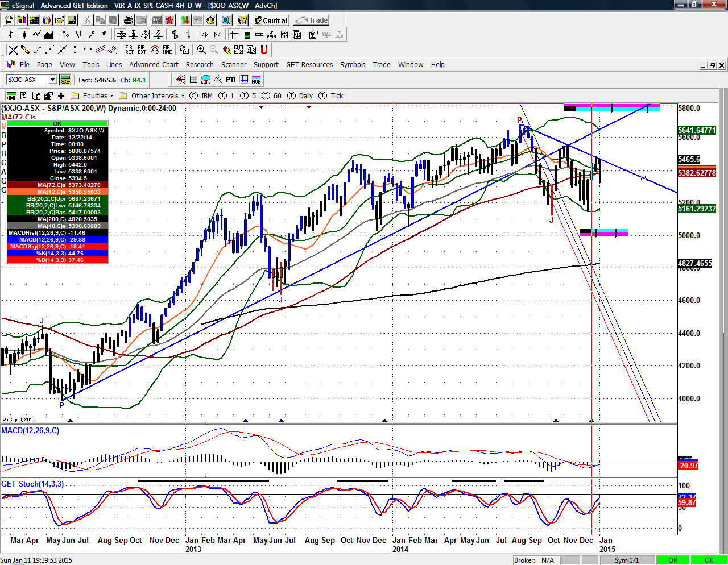This screenshot has width=728, height=565.
Task: Toggle the red magnet snap button
Action: (264, 50)
